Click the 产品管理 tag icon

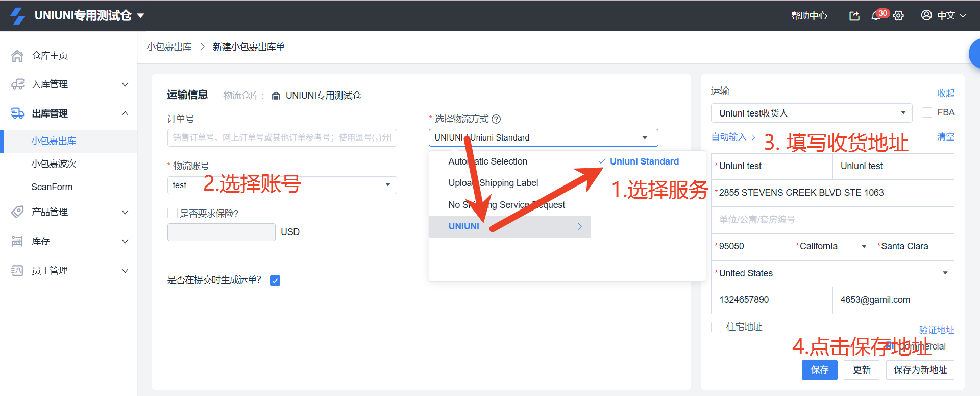(x=18, y=212)
